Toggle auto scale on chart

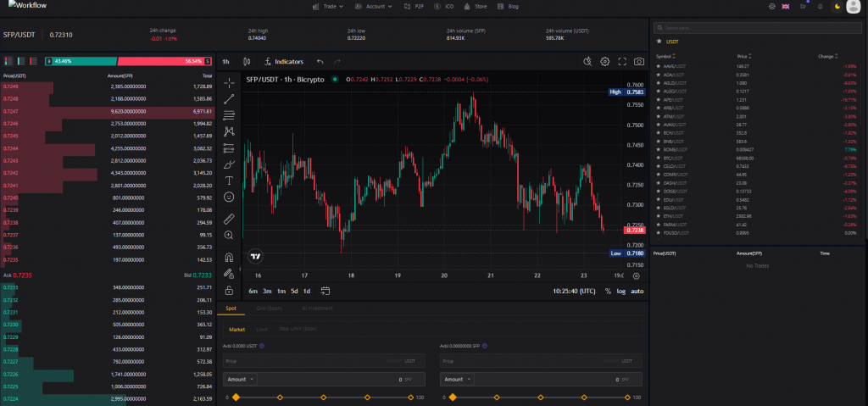click(x=637, y=292)
